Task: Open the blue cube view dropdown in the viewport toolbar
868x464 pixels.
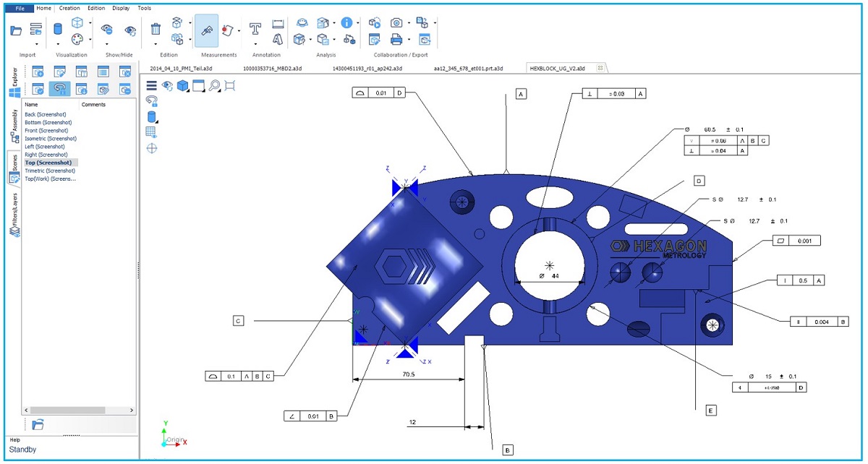Action: coord(183,85)
